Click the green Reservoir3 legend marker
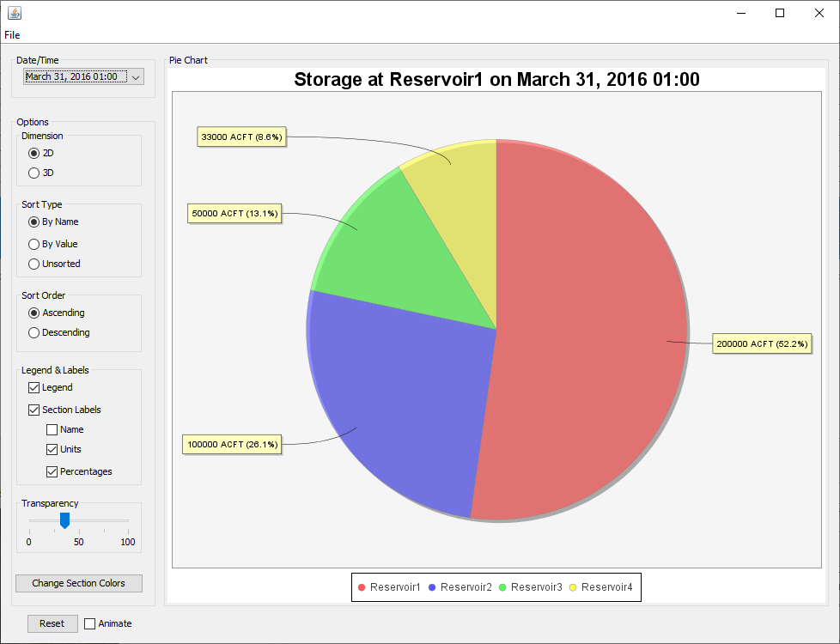The width and height of the screenshot is (840, 644). (x=502, y=587)
